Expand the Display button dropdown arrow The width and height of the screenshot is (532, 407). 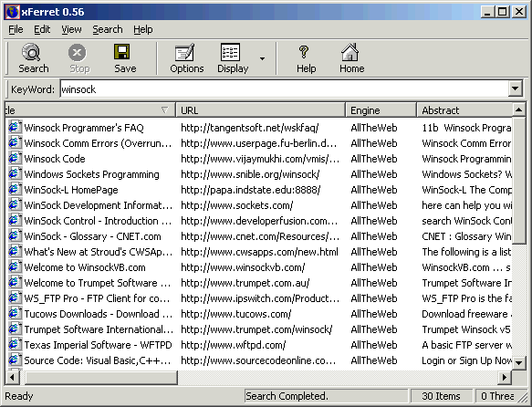point(262,58)
